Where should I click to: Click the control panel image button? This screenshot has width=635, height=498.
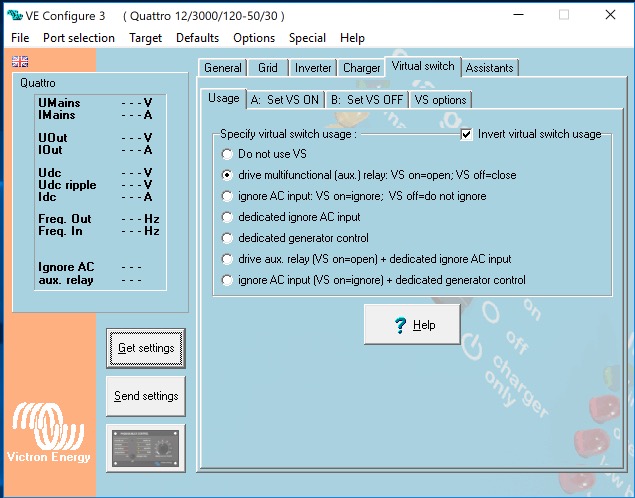(x=145, y=447)
